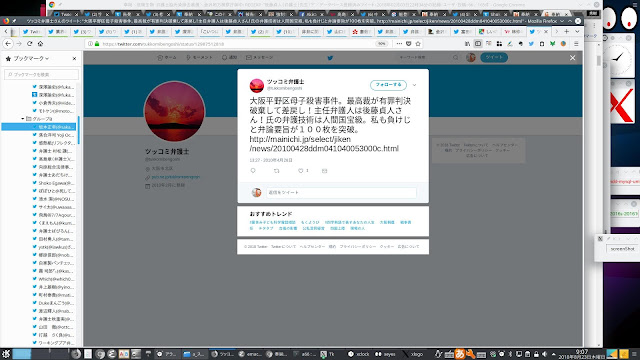Click the Firefox forward arrow button
640x360 pixels.
[19, 44]
